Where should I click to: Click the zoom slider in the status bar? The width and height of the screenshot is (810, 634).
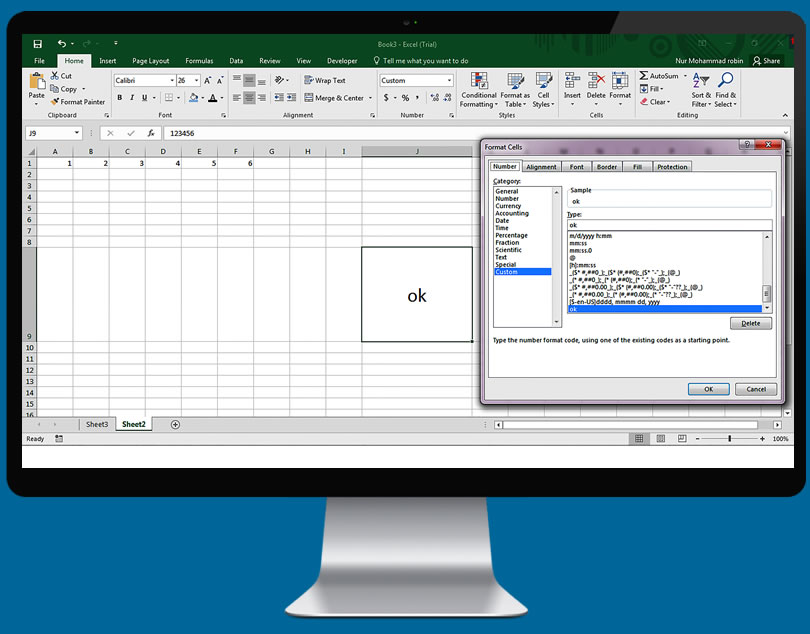pos(729,439)
